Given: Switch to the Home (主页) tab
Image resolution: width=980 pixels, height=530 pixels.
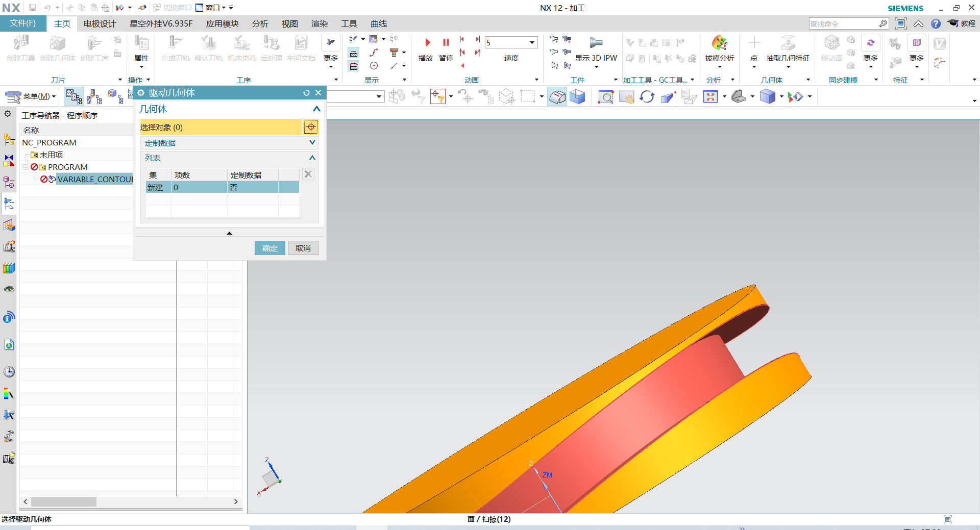Looking at the screenshot, I should [x=62, y=23].
